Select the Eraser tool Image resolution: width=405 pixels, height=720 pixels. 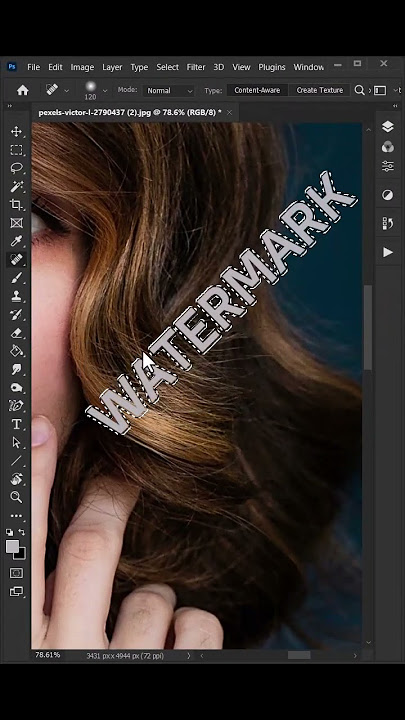point(17,333)
